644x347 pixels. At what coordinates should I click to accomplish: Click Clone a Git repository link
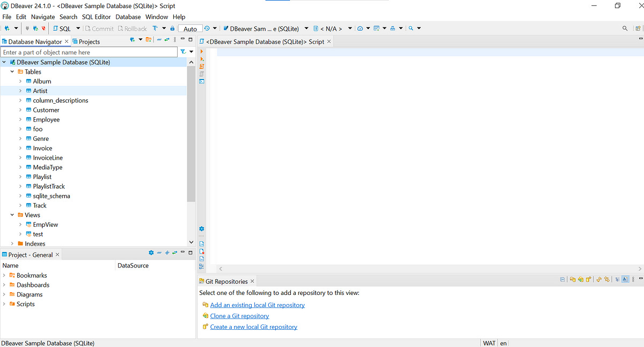pos(239,316)
